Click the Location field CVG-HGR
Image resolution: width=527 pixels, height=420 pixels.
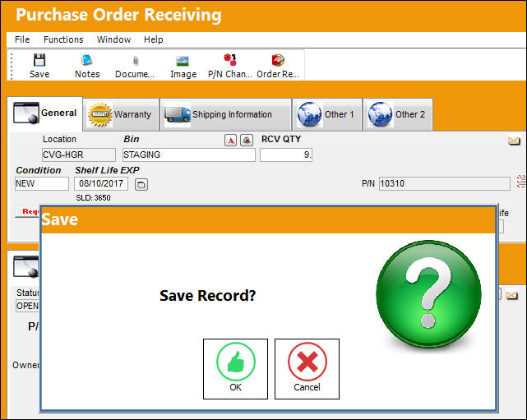(79, 155)
